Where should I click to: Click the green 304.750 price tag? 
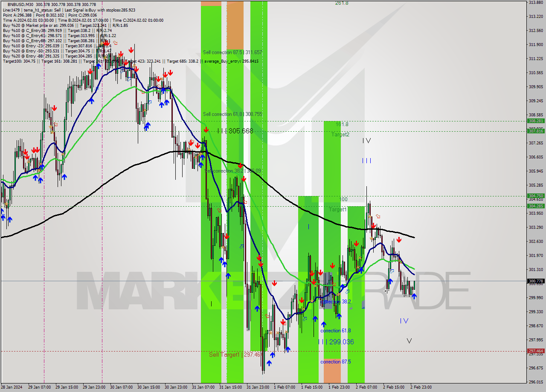click(x=536, y=196)
